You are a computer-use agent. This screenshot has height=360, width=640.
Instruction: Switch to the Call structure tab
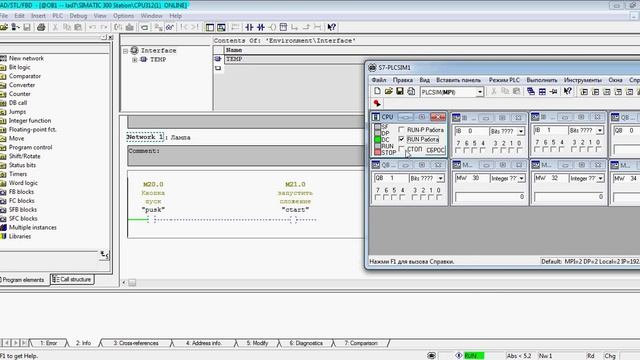tap(72, 280)
